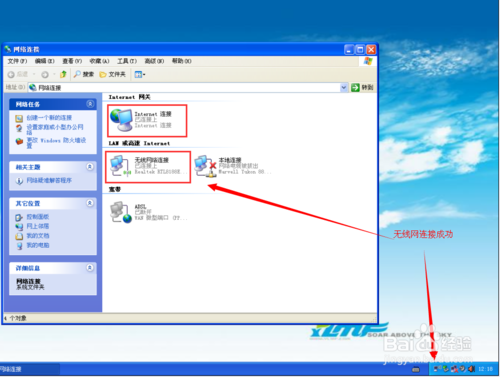
Task: Click the 网络连接 taskbar button
Action: [x=30, y=369]
